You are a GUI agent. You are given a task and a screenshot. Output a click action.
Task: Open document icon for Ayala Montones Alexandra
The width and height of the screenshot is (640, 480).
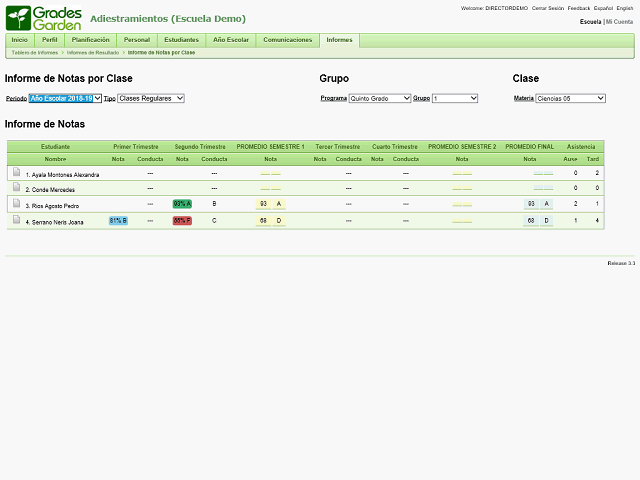pos(16,172)
